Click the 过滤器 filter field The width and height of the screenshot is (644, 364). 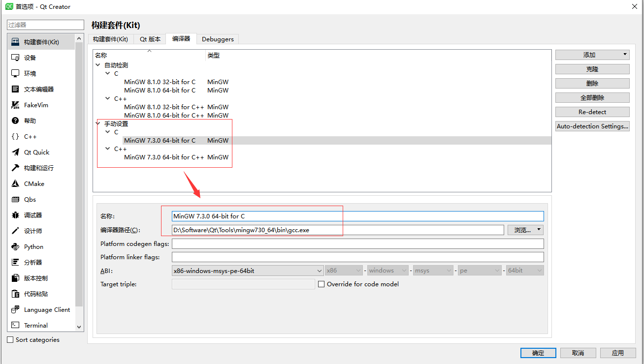(46, 25)
